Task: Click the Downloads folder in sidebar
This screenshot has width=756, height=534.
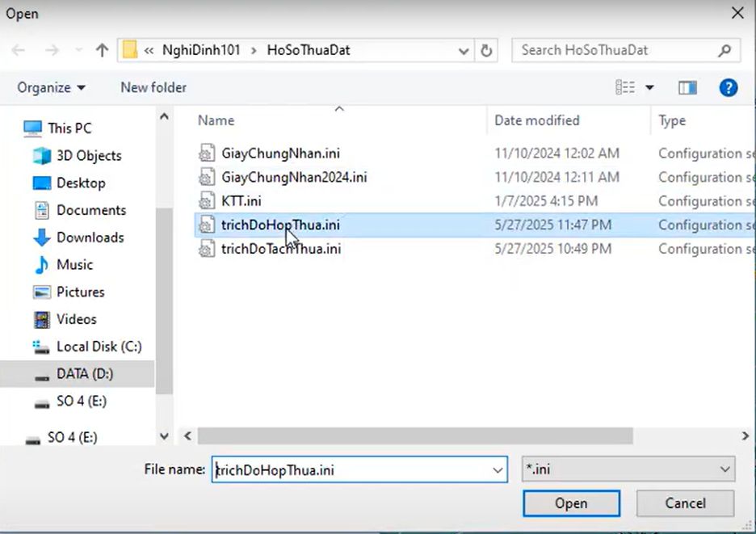Action: [x=90, y=238]
